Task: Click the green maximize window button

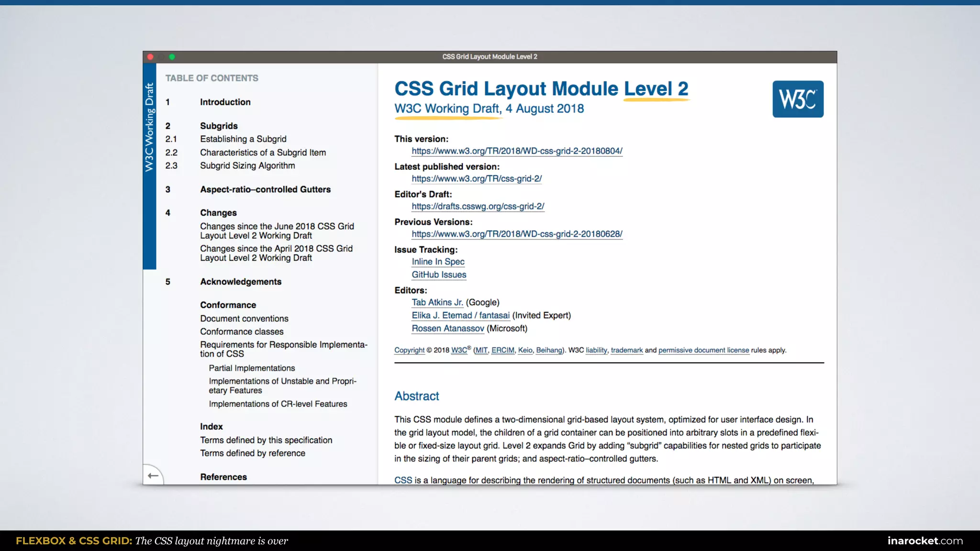Action: [172, 57]
